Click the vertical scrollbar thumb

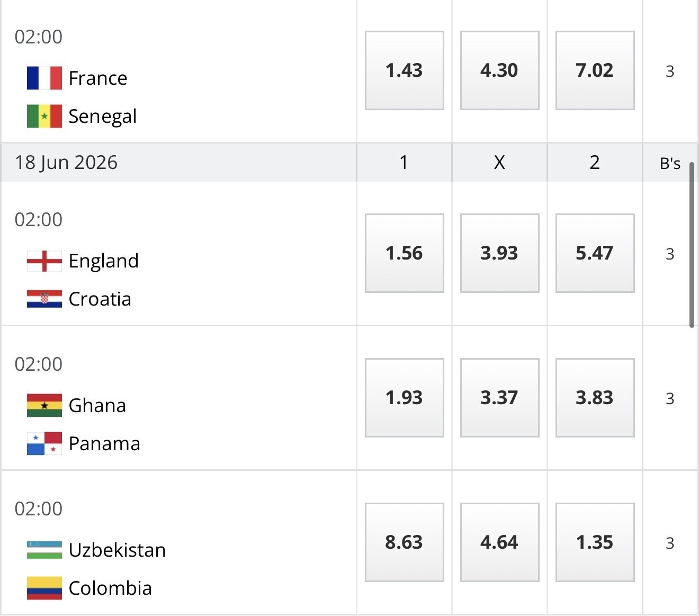tap(692, 245)
